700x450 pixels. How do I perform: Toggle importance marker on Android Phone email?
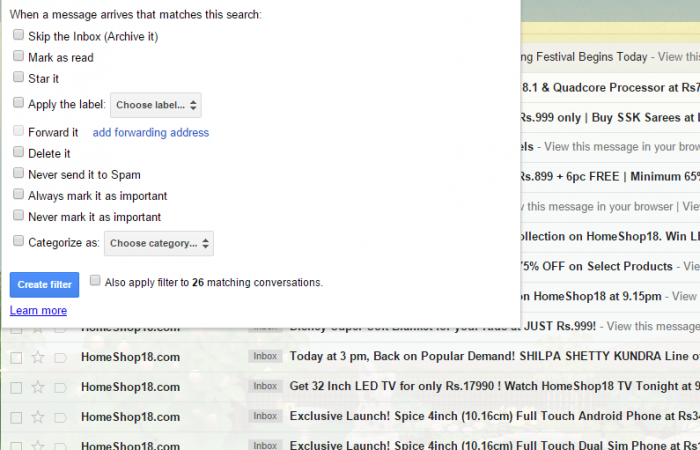60,415
